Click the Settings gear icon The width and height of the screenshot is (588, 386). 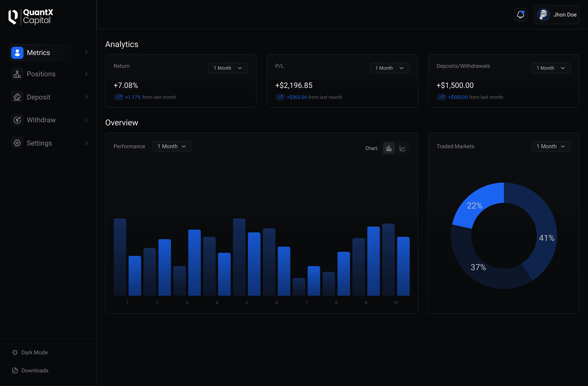click(x=17, y=143)
